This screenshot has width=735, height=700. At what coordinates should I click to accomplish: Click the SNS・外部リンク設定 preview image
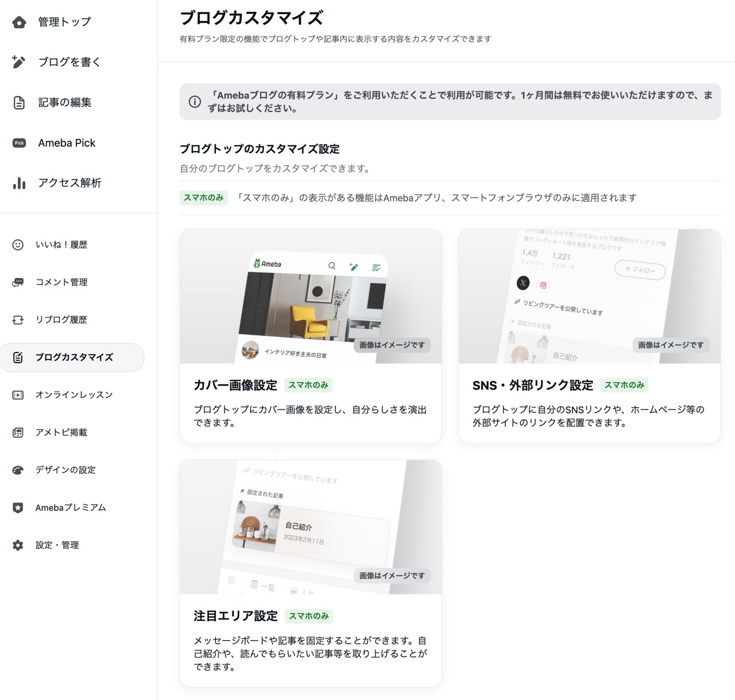tap(590, 296)
